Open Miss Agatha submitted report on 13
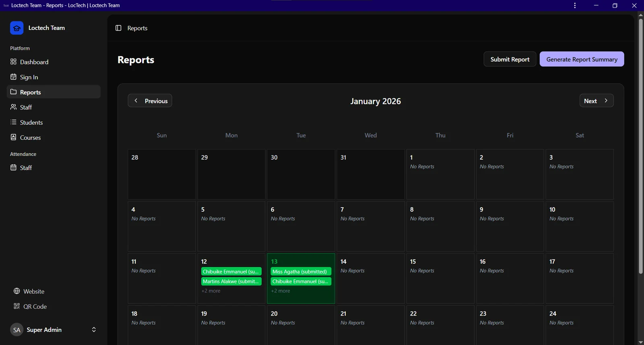Image resolution: width=644 pixels, height=345 pixels. [301, 272]
